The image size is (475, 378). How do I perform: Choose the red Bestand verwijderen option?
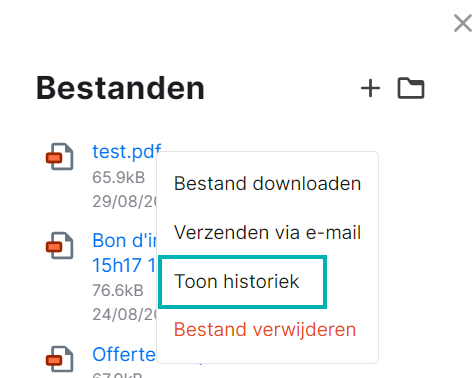(265, 330)
